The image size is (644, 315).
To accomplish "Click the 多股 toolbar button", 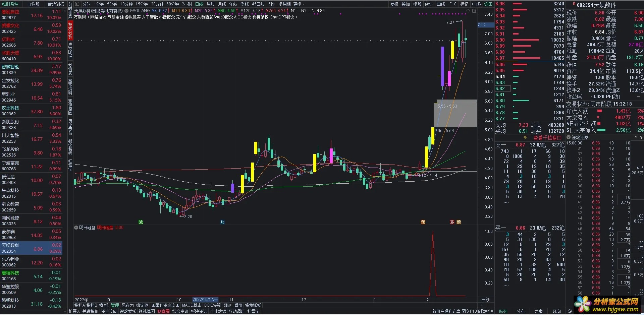I will click(417, 4).
